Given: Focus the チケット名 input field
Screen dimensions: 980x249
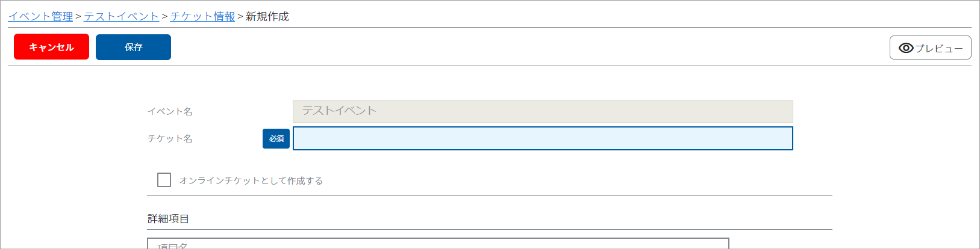Looking at the screenshot, I should point(543,138).
